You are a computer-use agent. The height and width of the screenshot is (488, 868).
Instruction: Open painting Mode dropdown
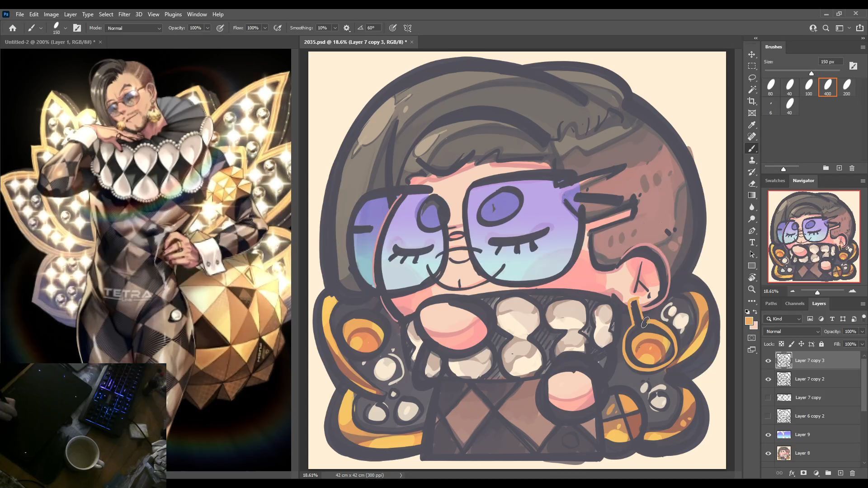(x=133, y=28)
